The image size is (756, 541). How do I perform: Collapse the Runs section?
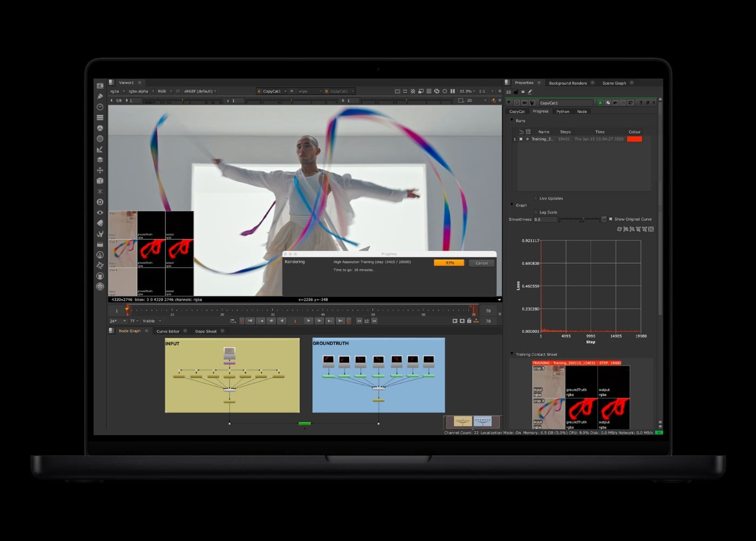512,120
